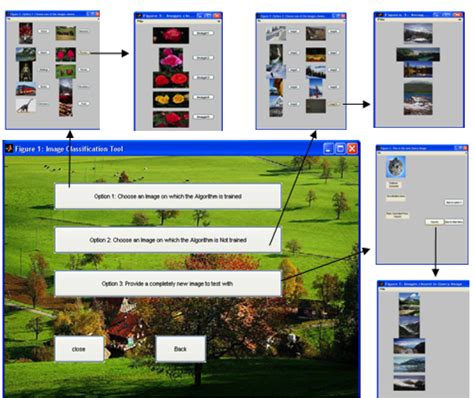Choose Option 1: image the Algorithm is trained on
474x398 pixels.
click(168, 196)
